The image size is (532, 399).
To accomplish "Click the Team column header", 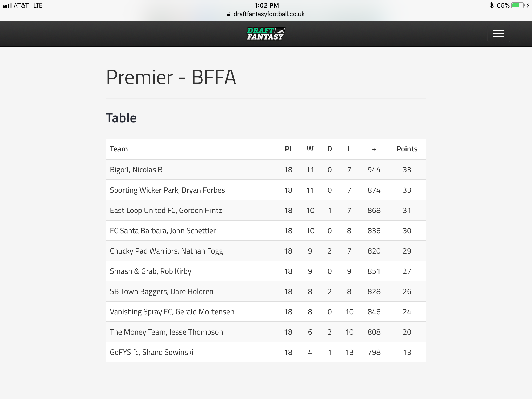I will (x=119, y=149).
